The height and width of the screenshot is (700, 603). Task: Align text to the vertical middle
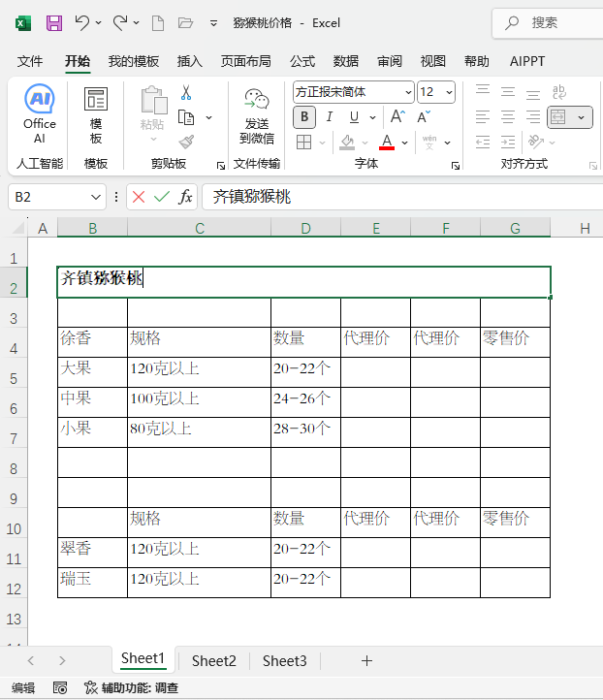[x=508, y=91]
